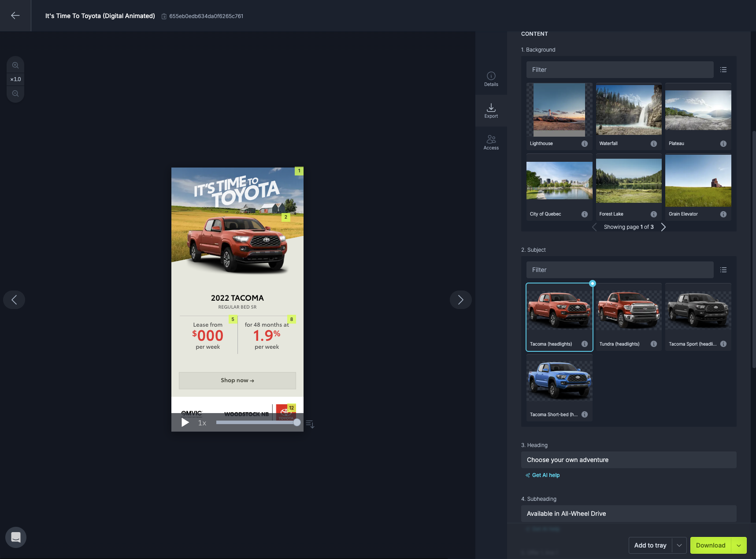This screenshot has width=756, height=559.
Task: Copy the template ID icon
Action: tap(164, 16)
